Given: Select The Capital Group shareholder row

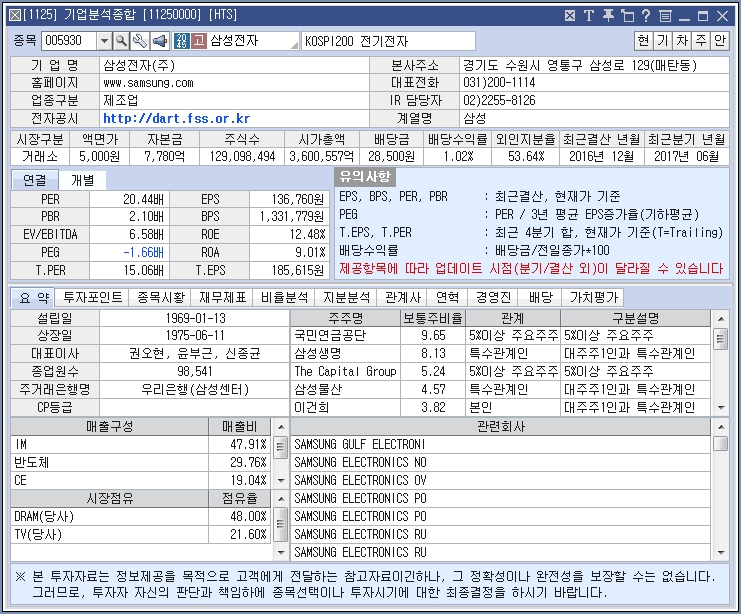Looking at the screenshot, I should click(500, 372).
